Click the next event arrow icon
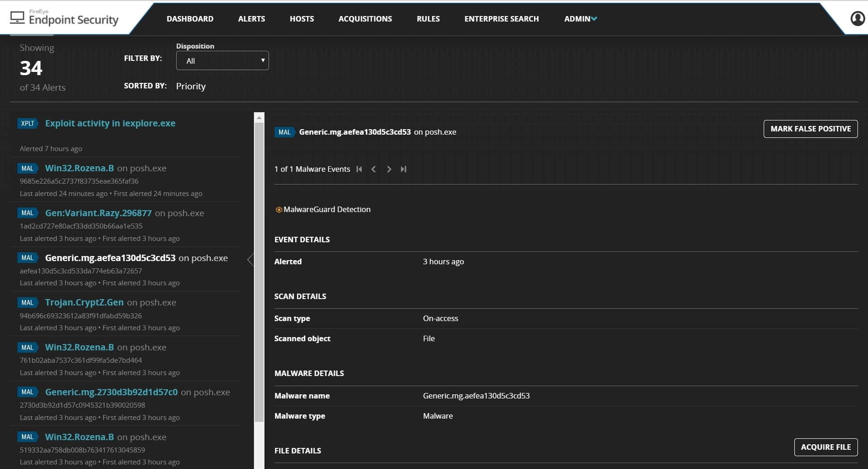This screenshot has width=868, height=469. pyautogui.click(x=388, y=169)
